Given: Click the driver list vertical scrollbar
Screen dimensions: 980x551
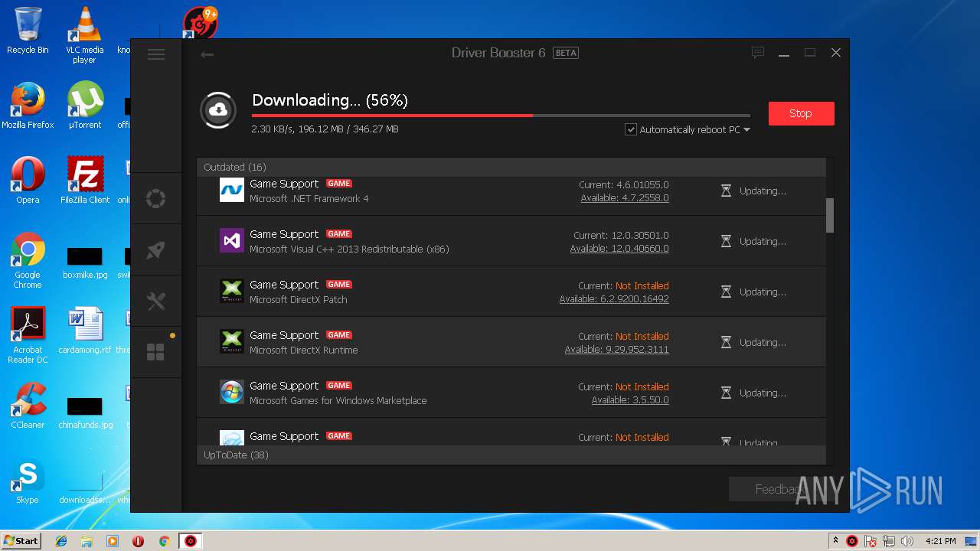Looking at the screenshot, I should point(830,216).
